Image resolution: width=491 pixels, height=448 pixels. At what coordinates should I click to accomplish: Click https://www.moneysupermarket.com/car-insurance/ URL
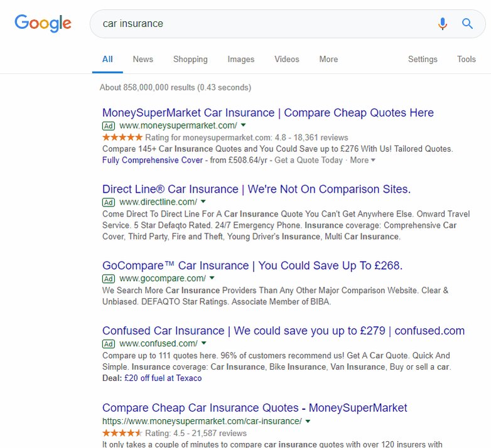tap(202, 422)
